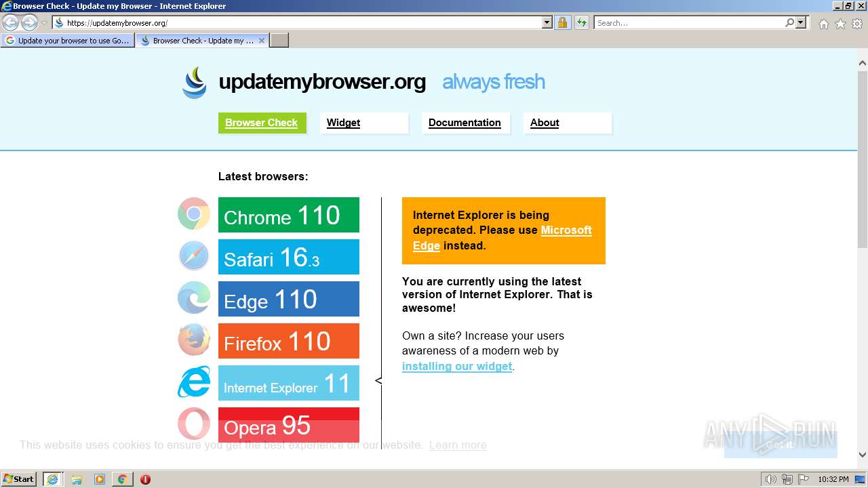
Task: Open the Documentation nav item
Action: click(x=465, y=123)
